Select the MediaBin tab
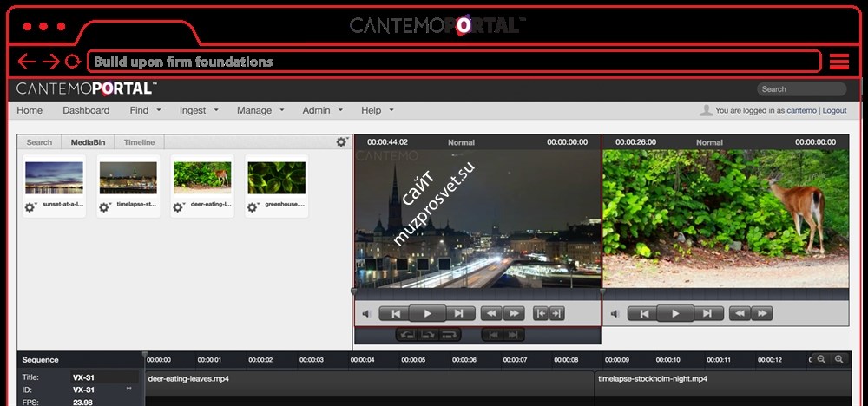 point(88,142)
